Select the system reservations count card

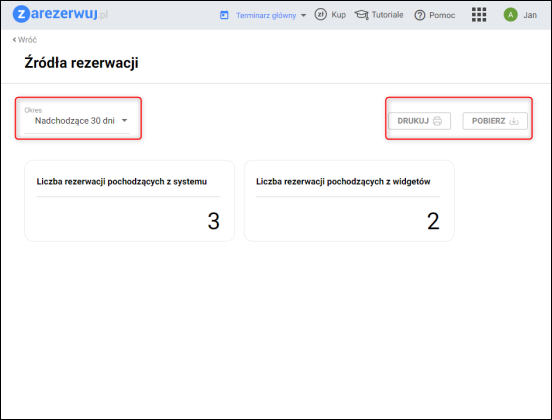(x=130, y=201)
